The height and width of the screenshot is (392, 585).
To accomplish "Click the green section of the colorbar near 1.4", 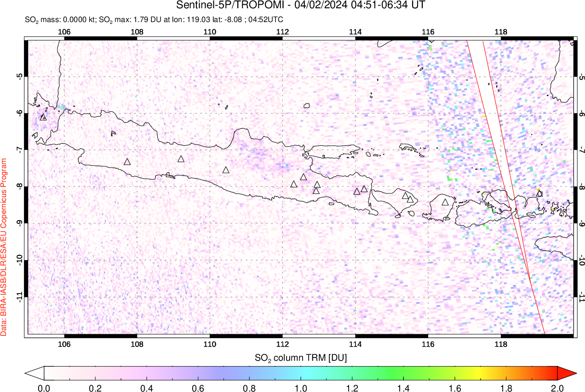I will [403, 373].
